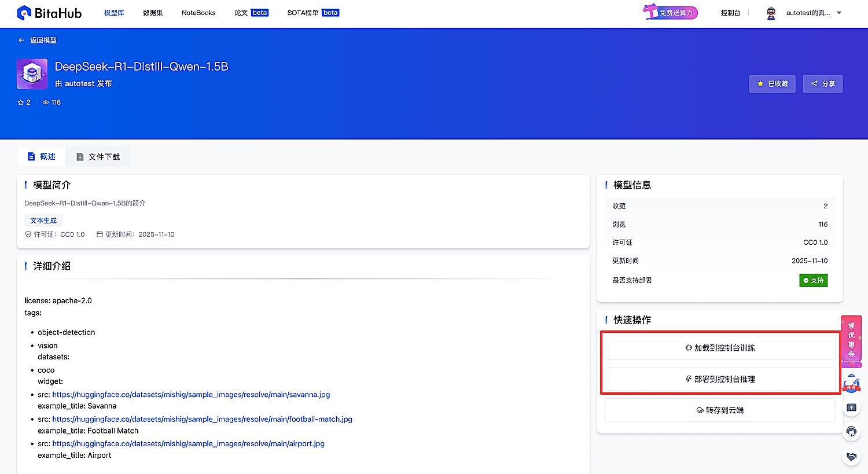Click the '2025-11-10' date in 模型信息
Image resolution: width=868 pixels, height=474 pixels.
(x=810, y=261)
